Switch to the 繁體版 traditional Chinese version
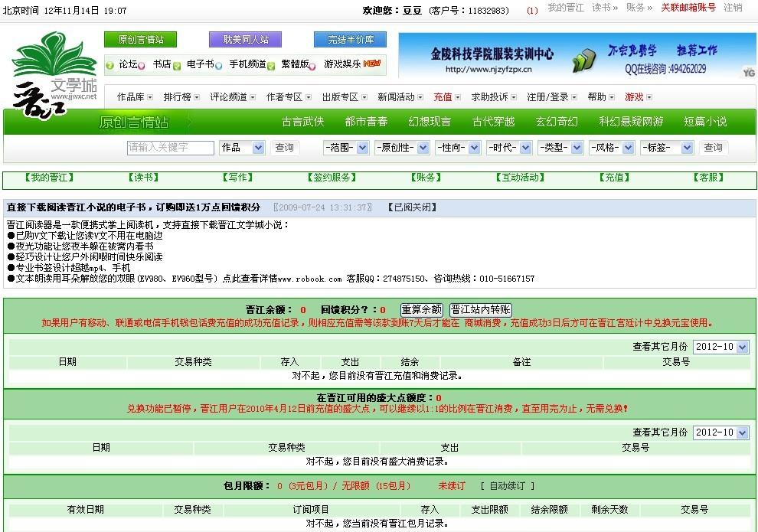This screenshot has height=532, width=758. click(x=295, y=64)
